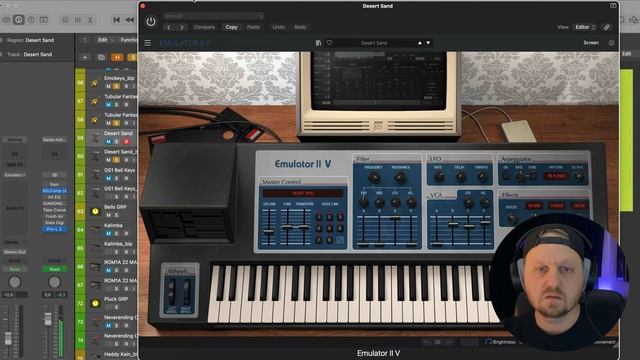Click the plugin link chain icon

(607, 27)
